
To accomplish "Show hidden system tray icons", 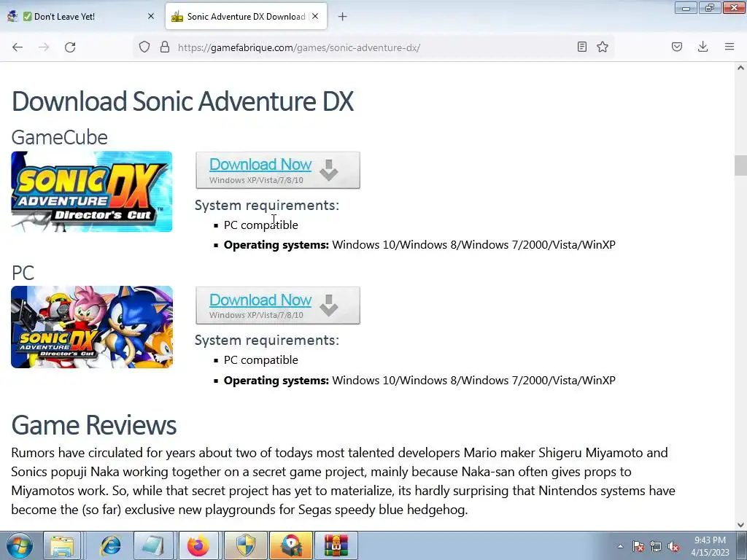I will point(620,546).
